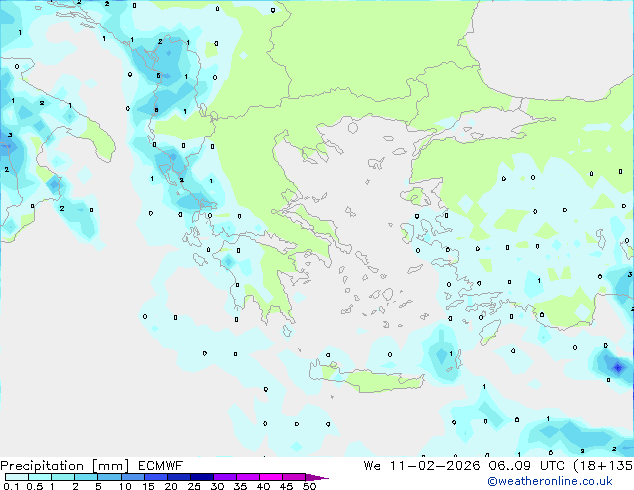
Task: Click the 'We 11-02-2026' date text
Action: [422, 466]
